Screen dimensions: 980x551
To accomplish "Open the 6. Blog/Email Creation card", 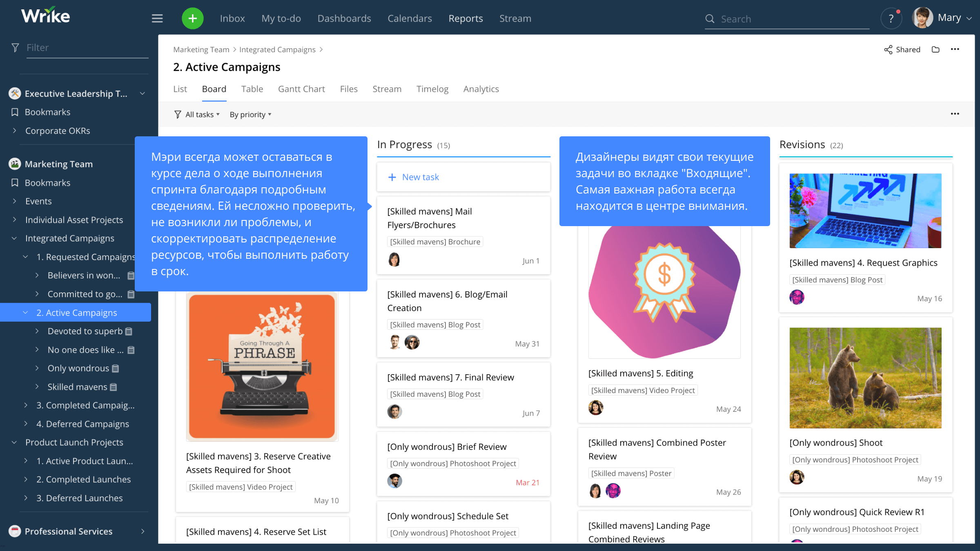I will point(463,318).
